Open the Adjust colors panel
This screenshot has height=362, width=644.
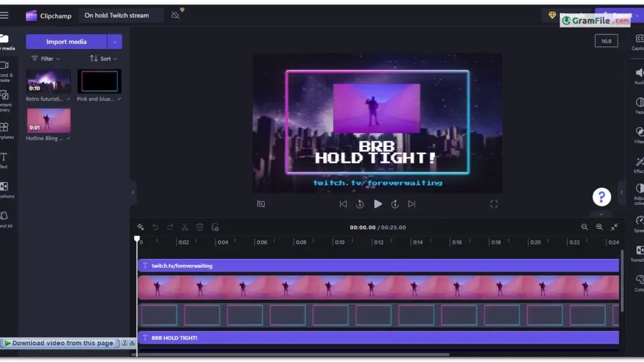coord(639,195)
